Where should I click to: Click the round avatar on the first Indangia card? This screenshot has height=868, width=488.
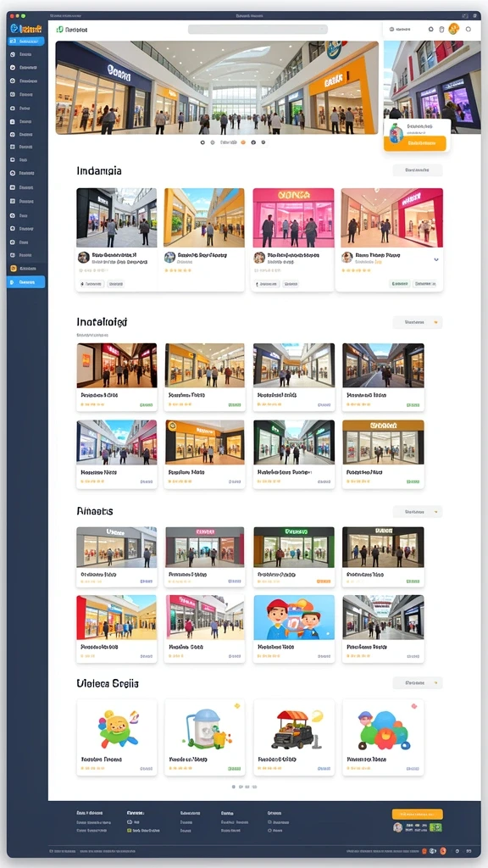tap(84, 257)
